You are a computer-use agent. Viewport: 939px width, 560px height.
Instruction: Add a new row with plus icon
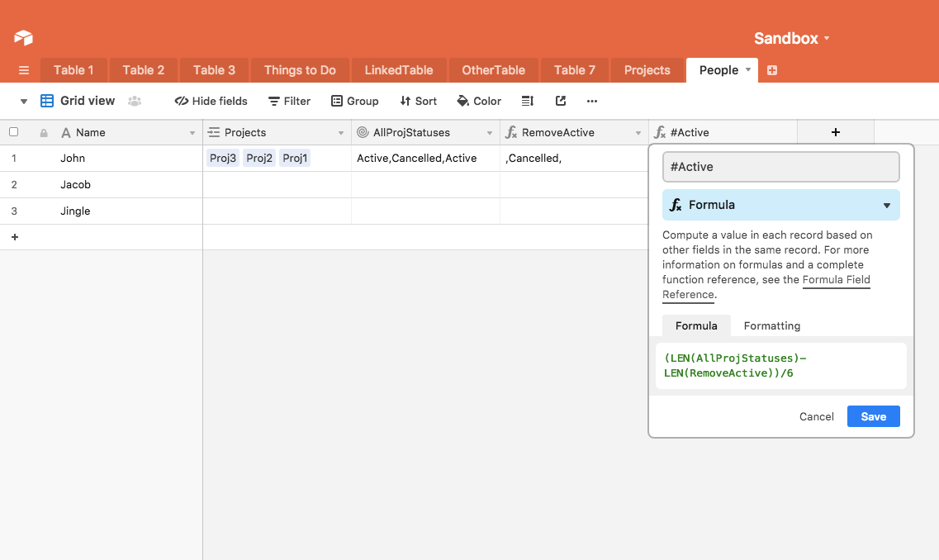tap(15, 237)
